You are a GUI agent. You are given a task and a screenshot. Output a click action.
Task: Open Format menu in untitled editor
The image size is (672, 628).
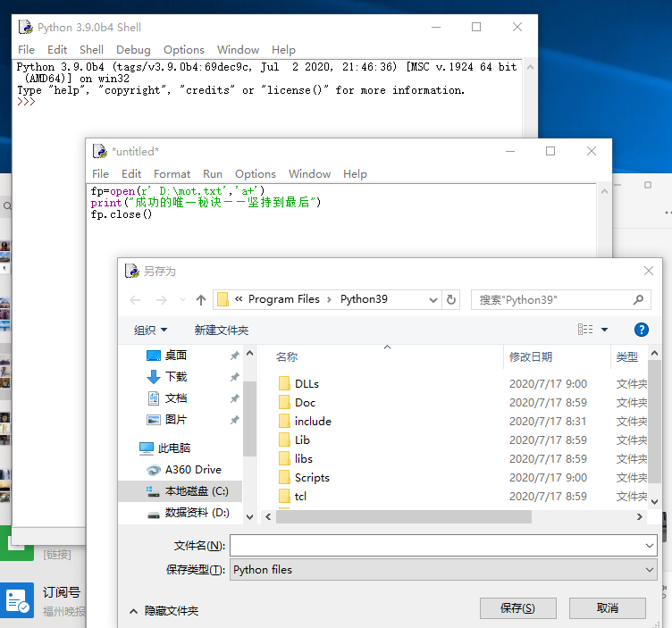(x=172, y=174)
